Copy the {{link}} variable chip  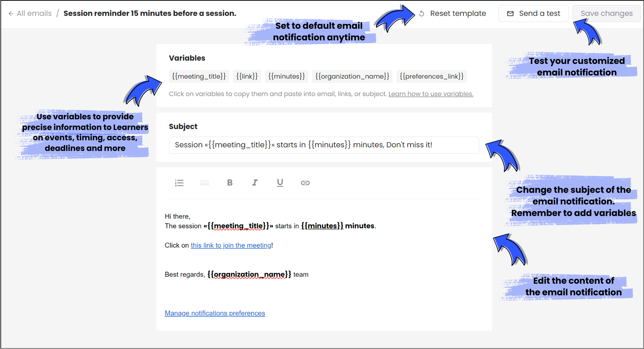click(247, 76)
